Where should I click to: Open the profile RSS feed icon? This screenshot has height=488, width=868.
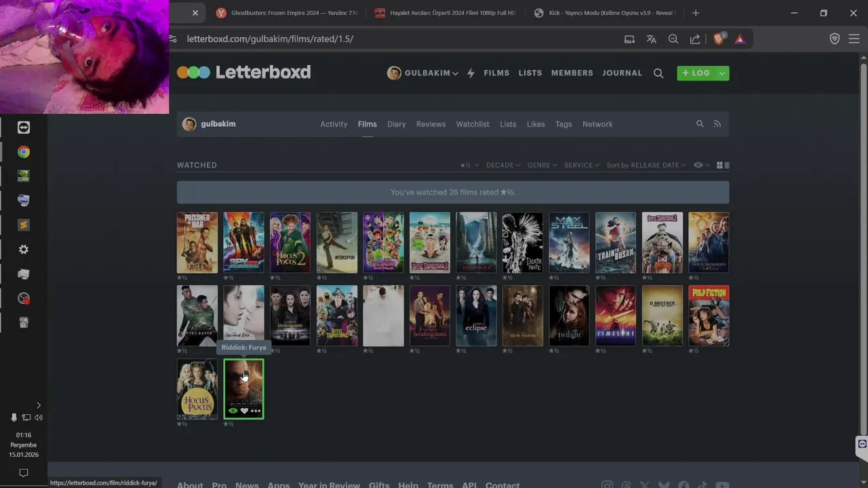click(x=717, y=124)
